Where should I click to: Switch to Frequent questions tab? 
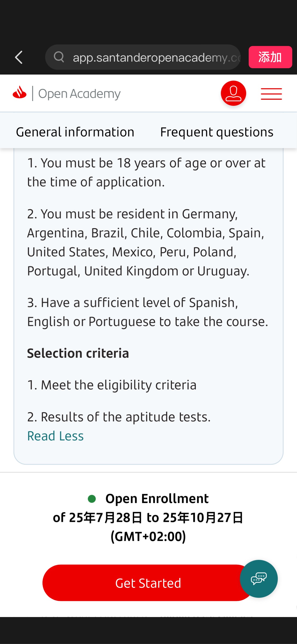coord(216,132)
